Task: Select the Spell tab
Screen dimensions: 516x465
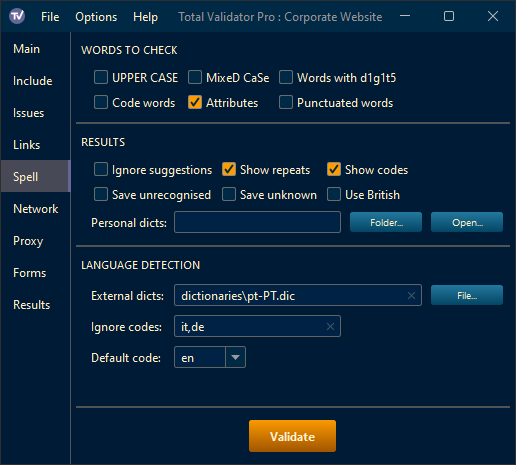Action: click(x=35, y=176)
